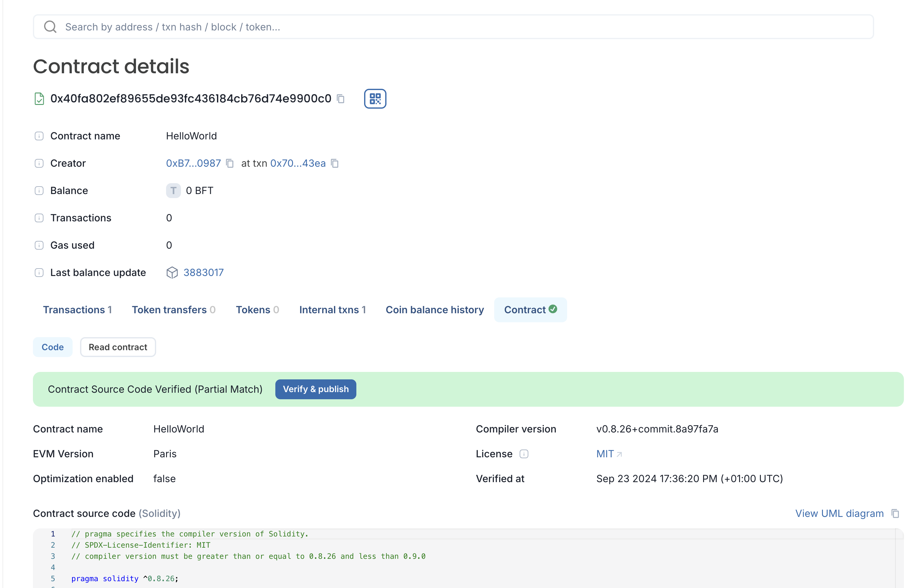Click the Verify & publish button
The image size is (912, 588).
[x=316, y=389]
